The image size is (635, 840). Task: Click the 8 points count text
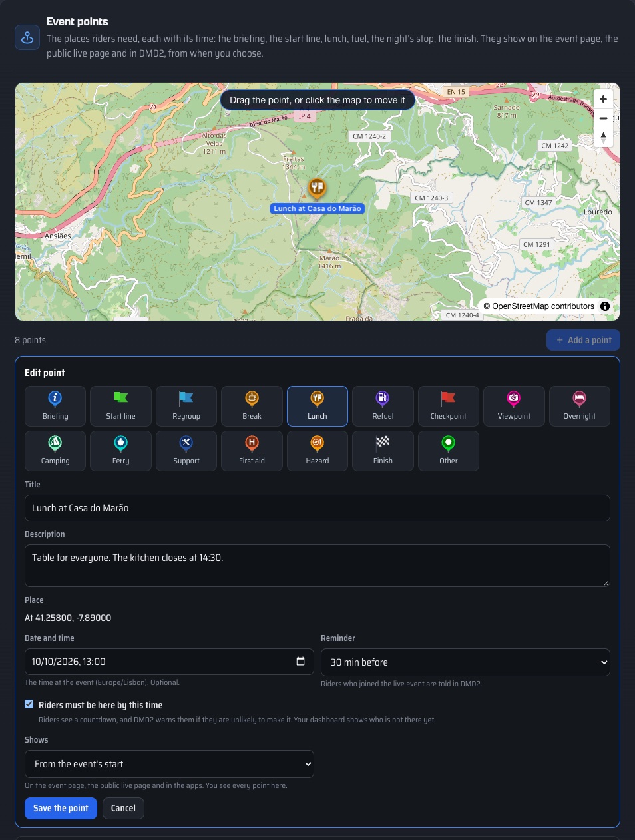tap(31, 340)
